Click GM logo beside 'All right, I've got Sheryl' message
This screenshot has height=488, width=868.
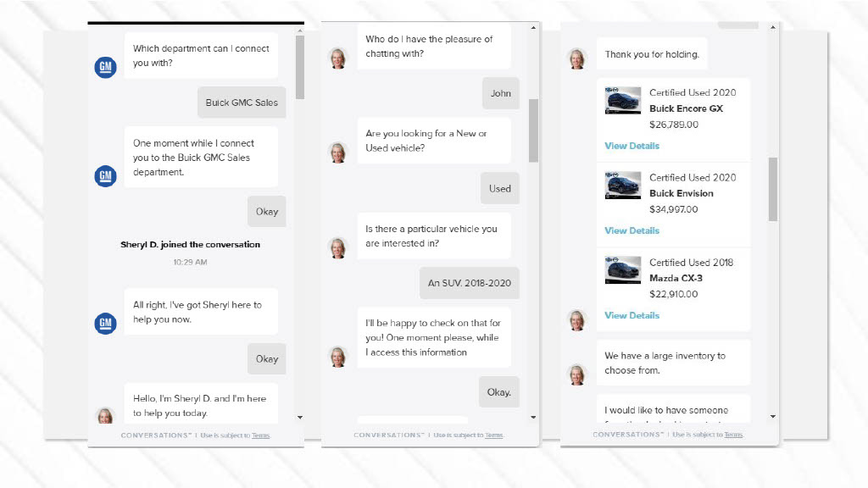point(105,323)
